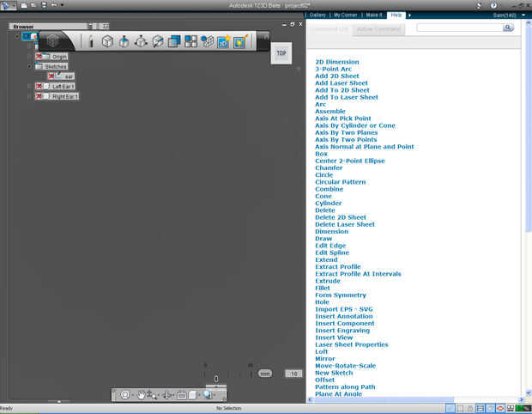Open the 2D drawing sheet tool
The image size is (532, 414).
pos(224,41)
